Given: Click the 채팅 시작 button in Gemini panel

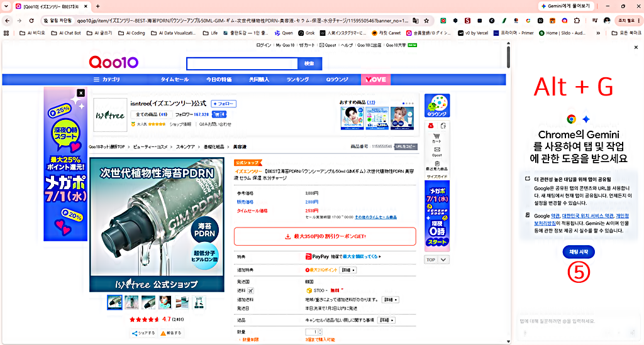Looking at the screenshot, I should (579, 252).
